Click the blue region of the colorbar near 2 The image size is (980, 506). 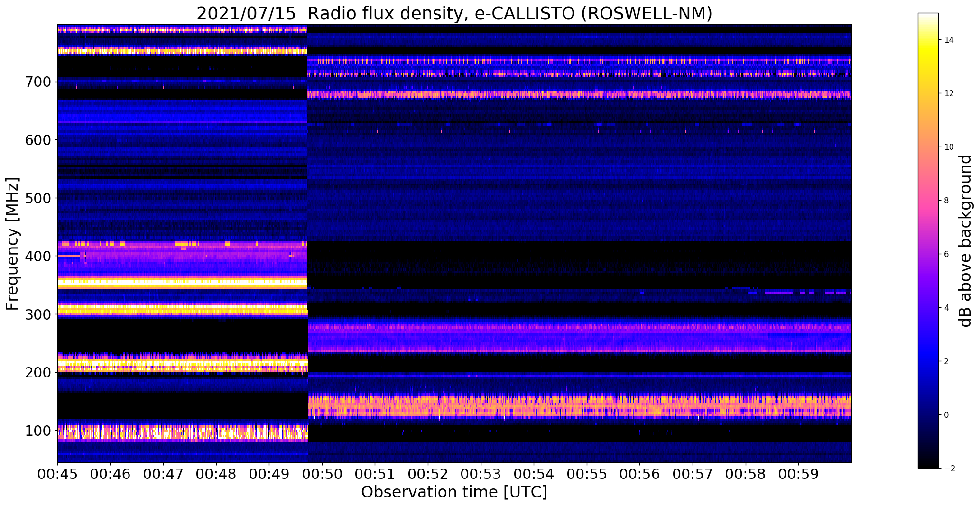(928, 361)
